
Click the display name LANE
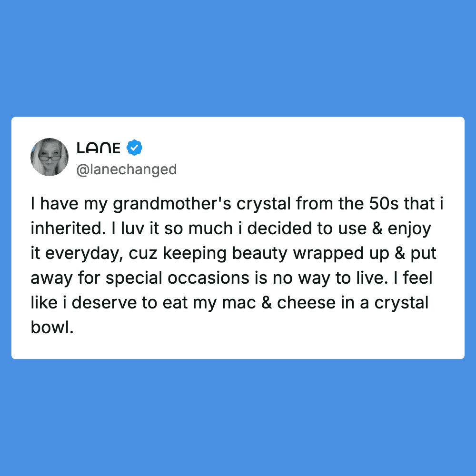[x=99, y=149]
